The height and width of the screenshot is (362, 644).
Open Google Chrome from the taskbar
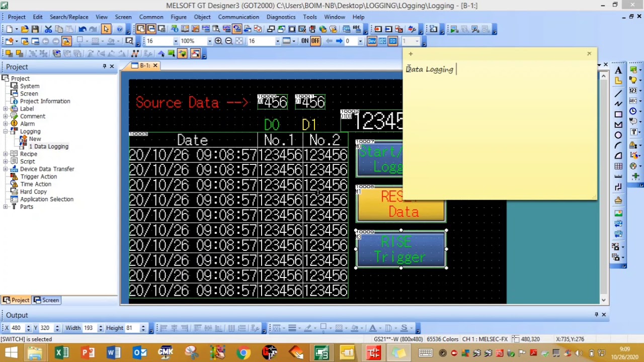click(x=244, y=353)
